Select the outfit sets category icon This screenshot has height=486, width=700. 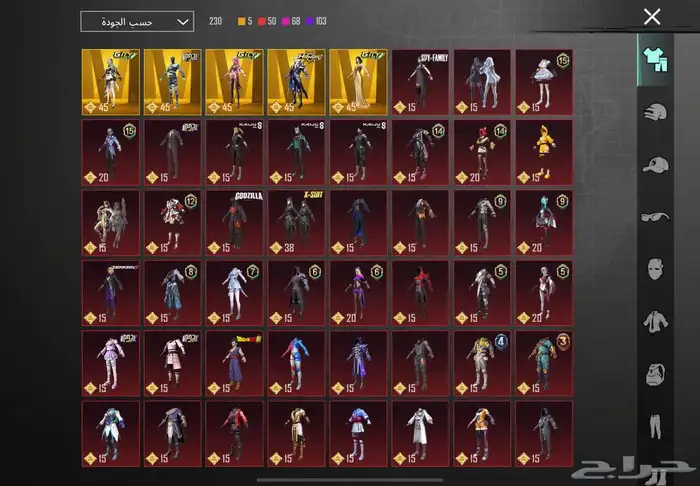[654, 59]
